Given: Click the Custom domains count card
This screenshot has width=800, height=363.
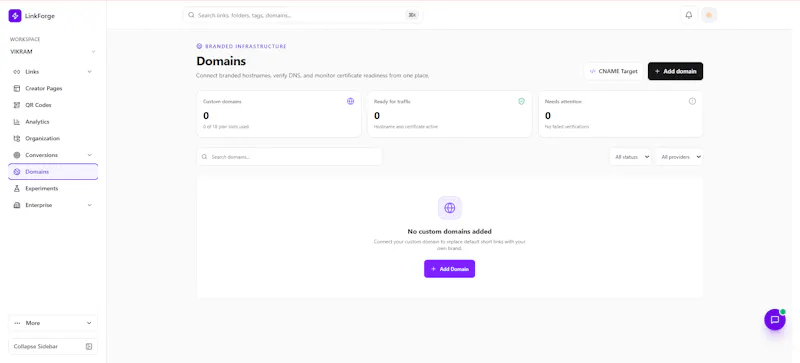Looking at the screenshot, I should click(x=279, y=114).
